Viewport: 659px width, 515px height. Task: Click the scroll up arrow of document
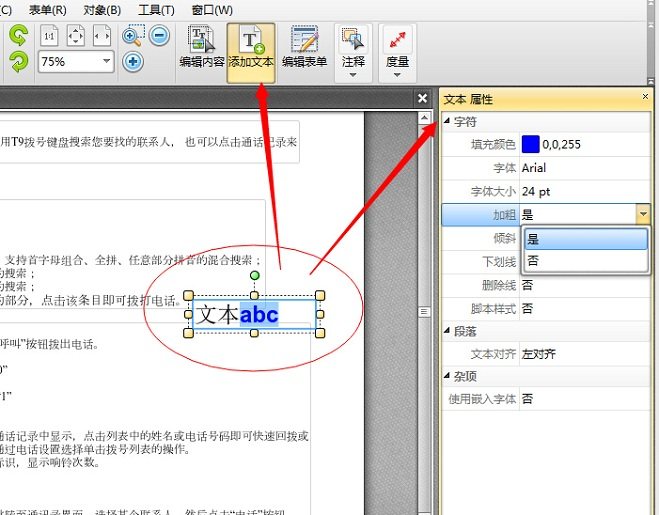pyautogui.click(x=424, y=118)
